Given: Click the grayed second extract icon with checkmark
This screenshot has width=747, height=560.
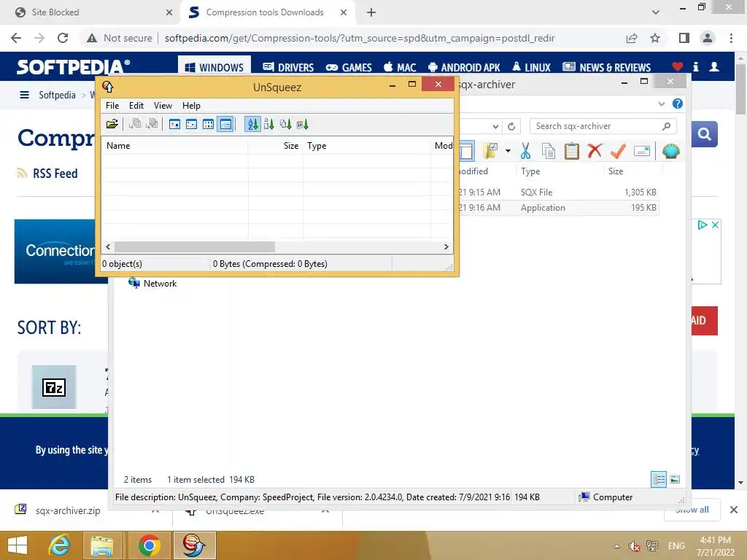Looking at the screenshot, I should [x=152, y=124].
